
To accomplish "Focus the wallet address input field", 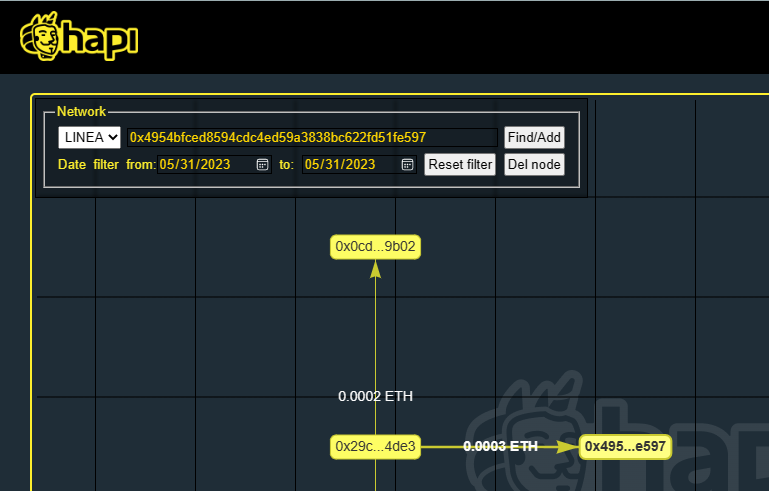I will tap(312, 137).
